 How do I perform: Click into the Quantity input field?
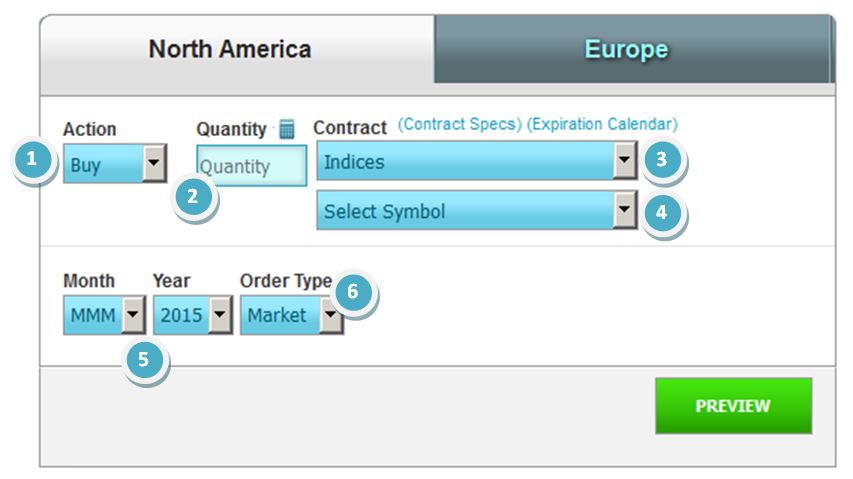tap(251, 165)
